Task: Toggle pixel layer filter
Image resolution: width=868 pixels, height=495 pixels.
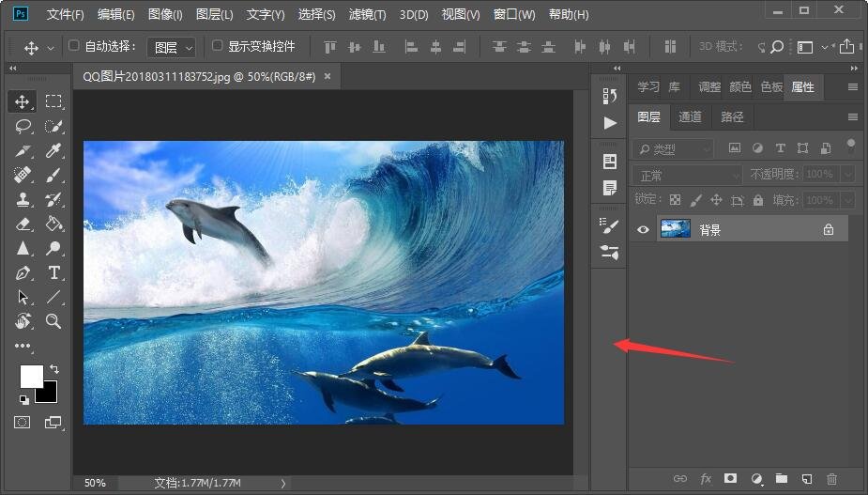Action: (735, 148)
